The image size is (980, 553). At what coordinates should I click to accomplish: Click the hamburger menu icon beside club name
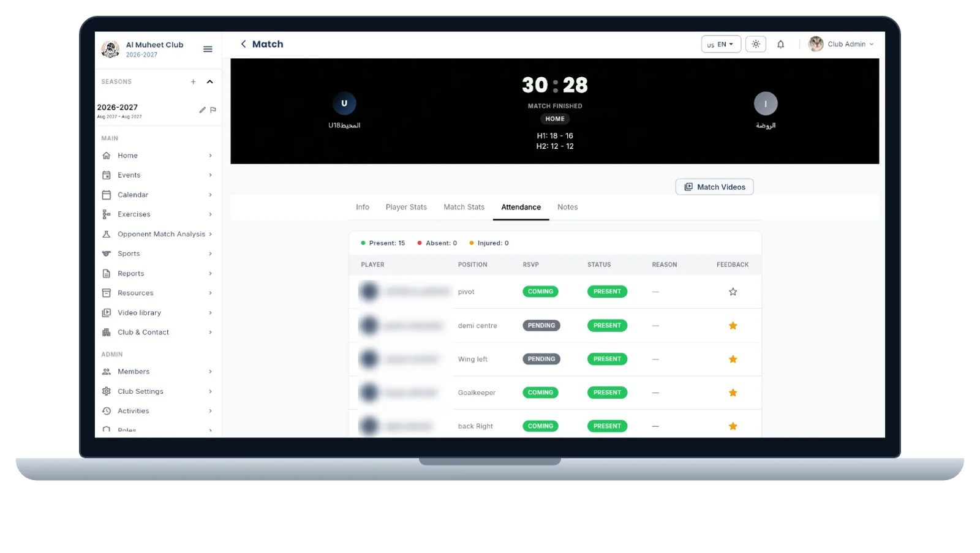click(208, 49)
